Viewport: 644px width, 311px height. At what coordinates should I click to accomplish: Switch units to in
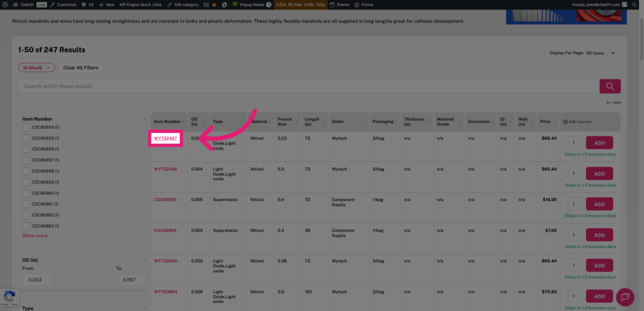click(608, 102)
